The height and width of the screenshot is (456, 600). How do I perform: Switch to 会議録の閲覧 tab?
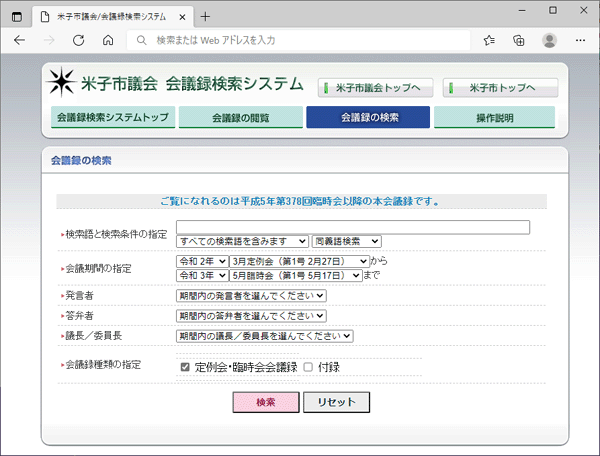241,117
